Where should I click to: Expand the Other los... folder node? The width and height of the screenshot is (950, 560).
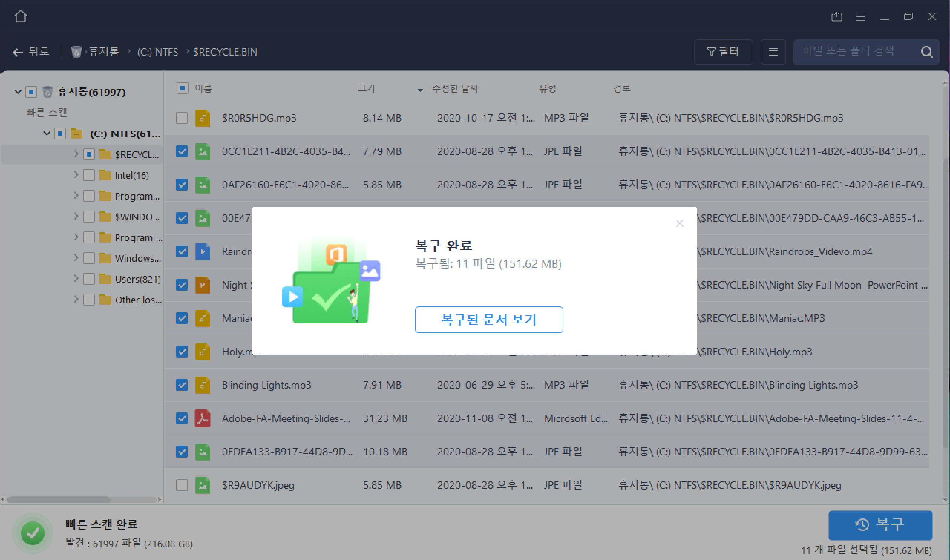[76, 299]
